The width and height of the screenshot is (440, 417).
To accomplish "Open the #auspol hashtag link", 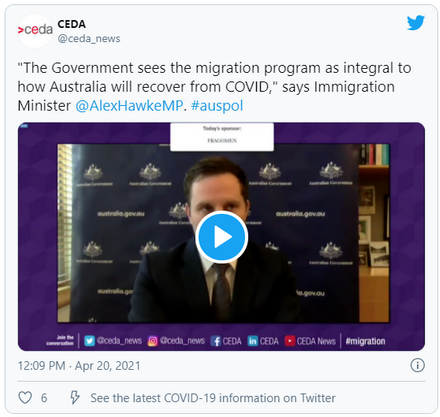I will 217,106.
